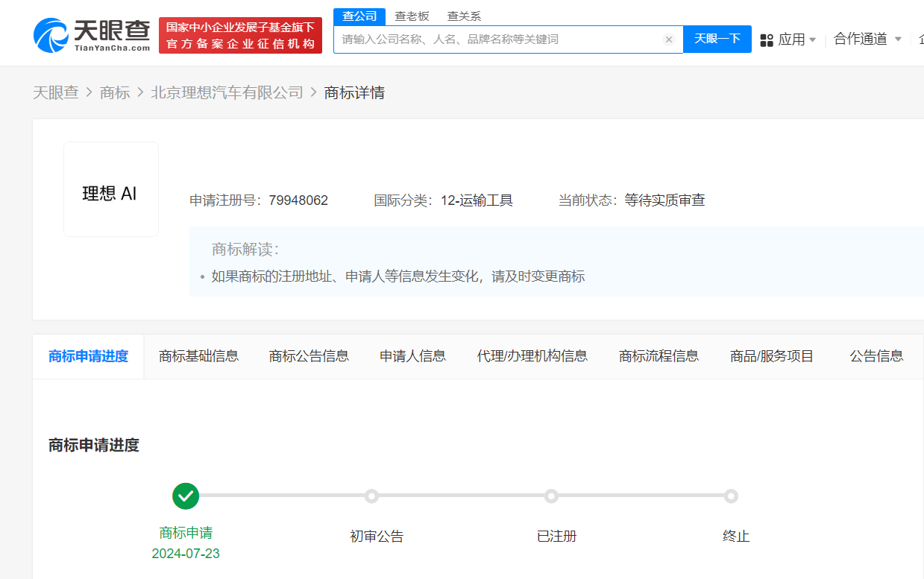The width and height of the screenshot is (924, 579).
Task: Click the circle marker above 已注册
Action: click(551, 496)
